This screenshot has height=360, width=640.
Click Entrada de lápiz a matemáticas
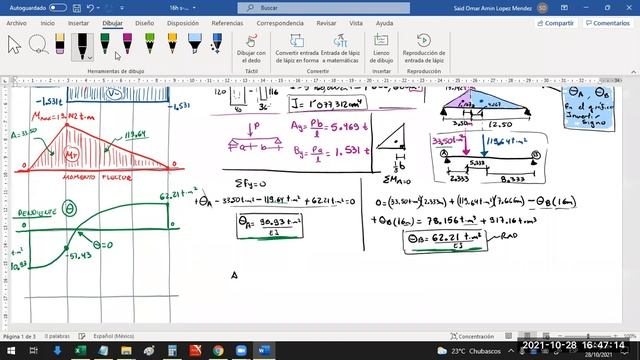click(x=340, y=48)
